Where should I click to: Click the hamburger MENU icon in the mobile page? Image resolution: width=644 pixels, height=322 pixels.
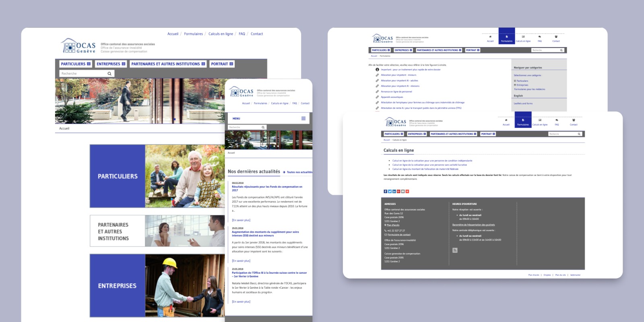click(303, 118)
